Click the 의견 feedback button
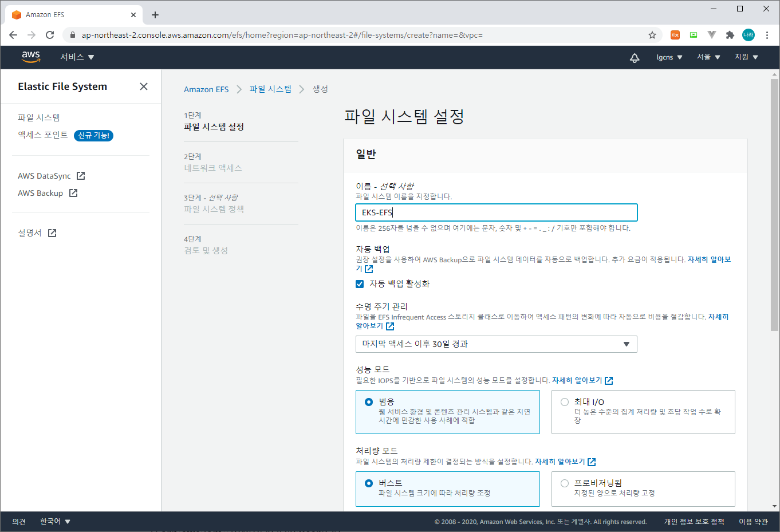780x532 pixels. [19, 522]
